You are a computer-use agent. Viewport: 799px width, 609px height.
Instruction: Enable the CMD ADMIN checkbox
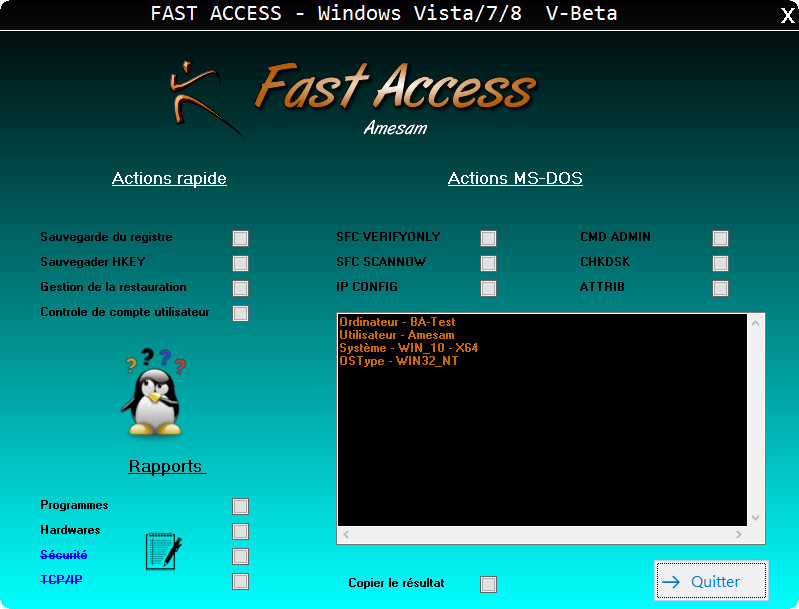click(720, 238)
